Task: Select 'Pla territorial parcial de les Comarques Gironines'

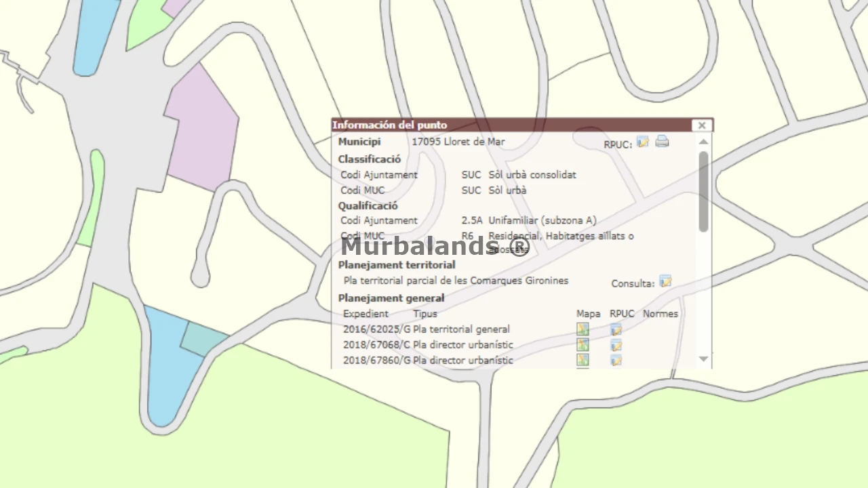Action: coord(456,281)
